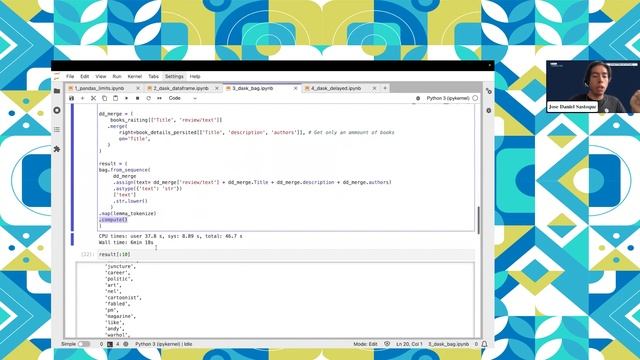Click the .compute() line in code cell

coord(113,220)
